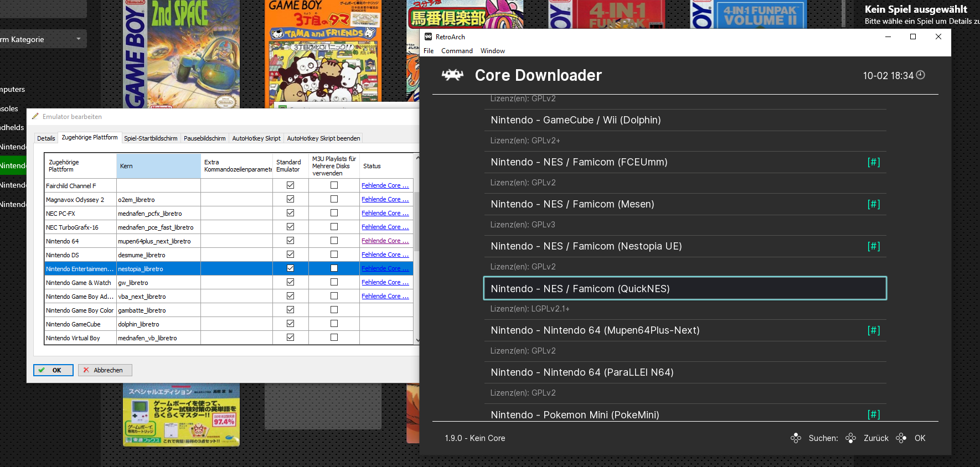The width and height of the screenshot is (980, 467).
Task: Enable M3U Playlists checkbox for NEC PC-FX
Action: point(334,213)
